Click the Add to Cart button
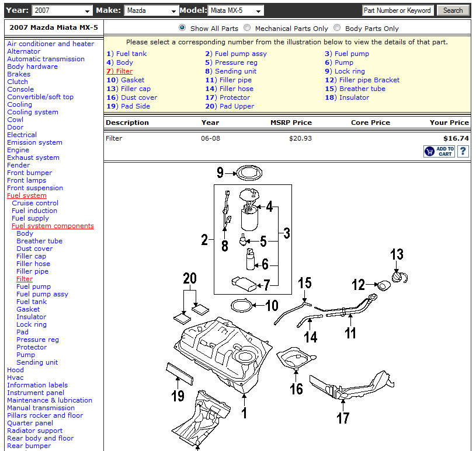The width and height of the screenshot is (476, 451). tap(439, 151)
